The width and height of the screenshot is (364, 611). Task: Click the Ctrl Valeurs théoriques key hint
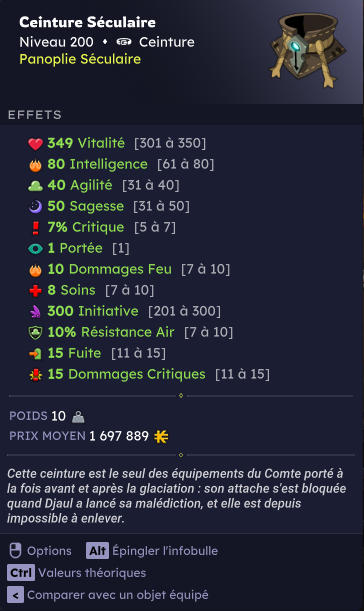click(x=76, y=573)
